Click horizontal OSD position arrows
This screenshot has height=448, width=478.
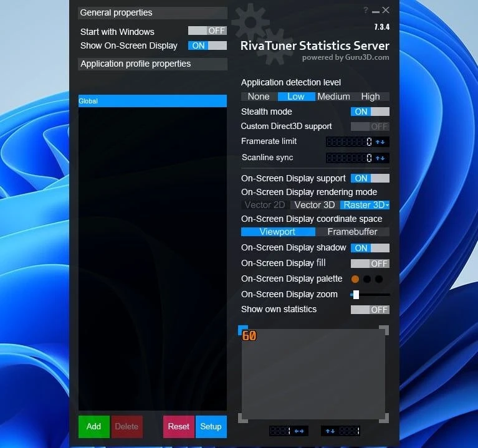pyautogui.click(x=299, y=431)
